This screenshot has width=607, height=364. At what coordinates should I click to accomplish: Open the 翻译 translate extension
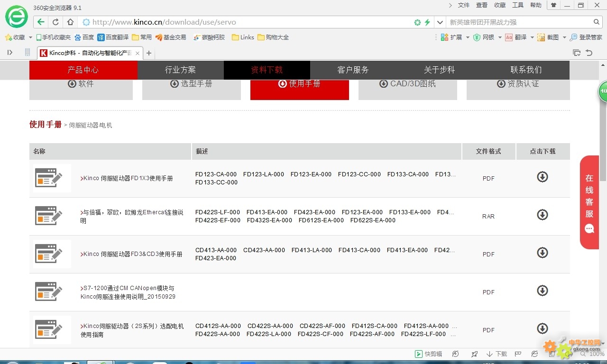pos(516,37)
